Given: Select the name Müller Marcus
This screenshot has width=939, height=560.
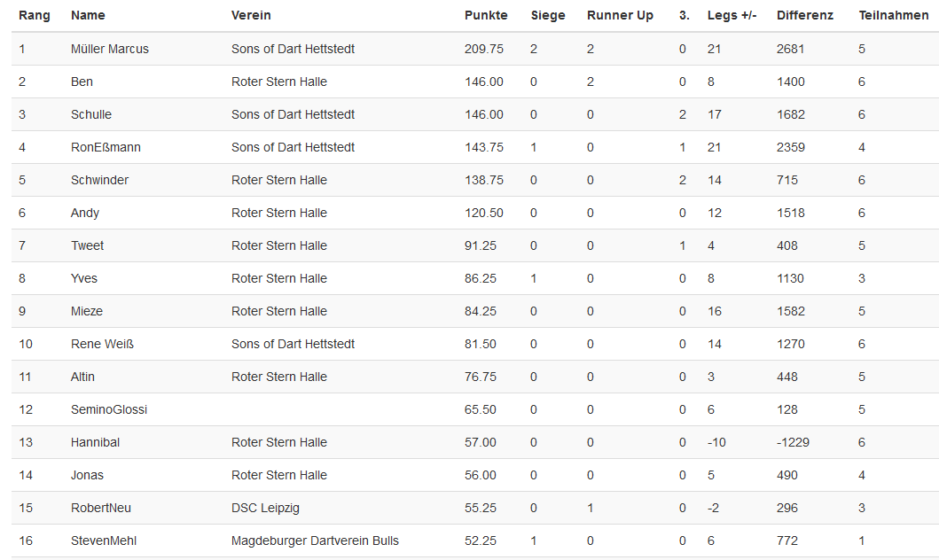Looking at the screenshot, I should [110, 49].
